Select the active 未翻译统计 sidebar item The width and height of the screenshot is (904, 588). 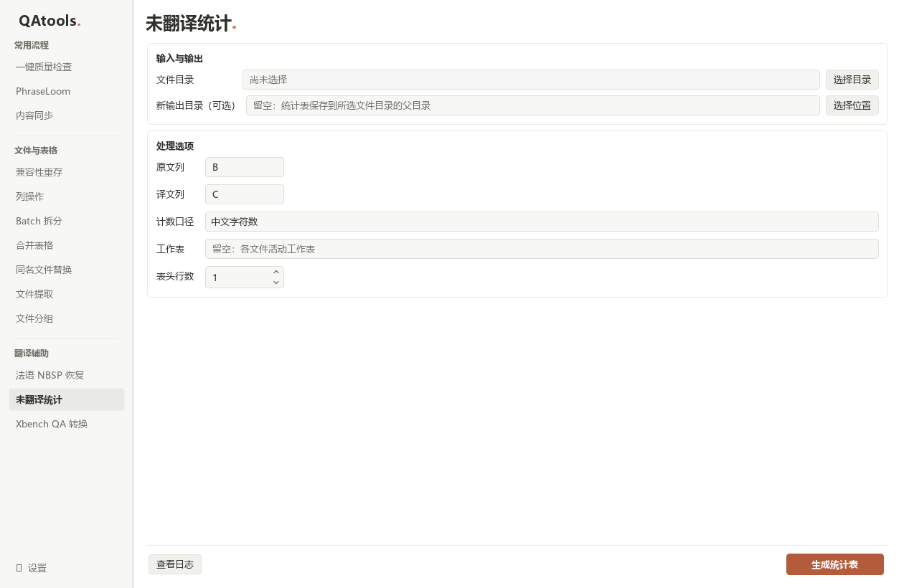67,399
